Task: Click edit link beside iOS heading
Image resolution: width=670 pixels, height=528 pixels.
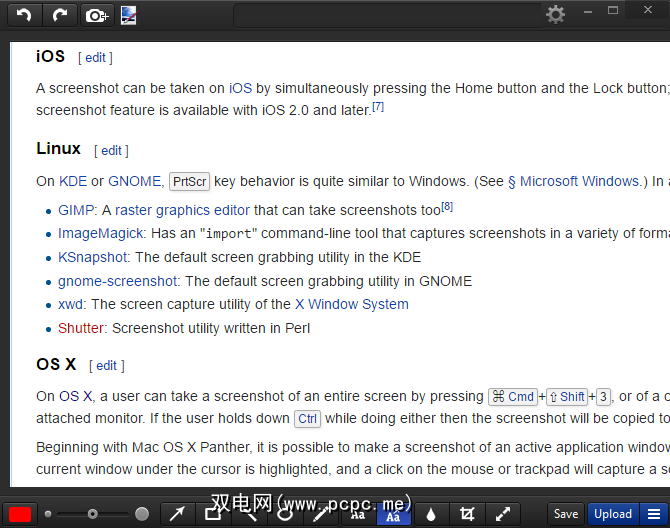Action: [95, 58]
